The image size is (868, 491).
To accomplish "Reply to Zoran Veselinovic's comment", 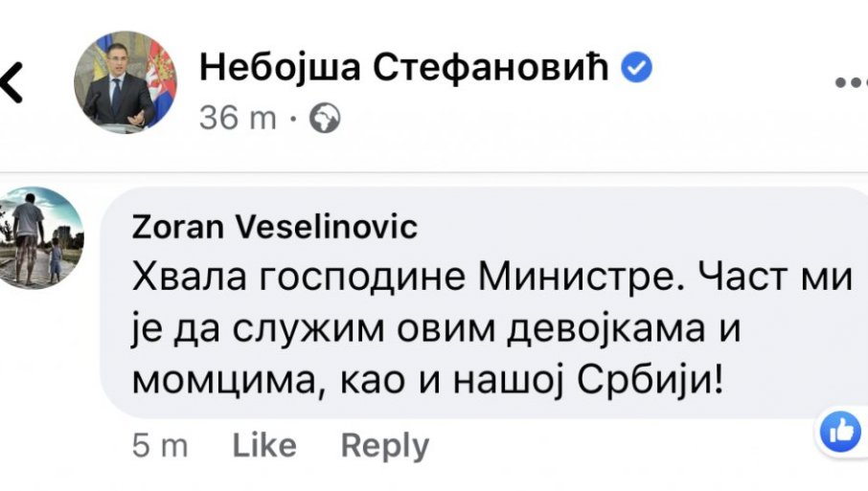I will point(385,445).
